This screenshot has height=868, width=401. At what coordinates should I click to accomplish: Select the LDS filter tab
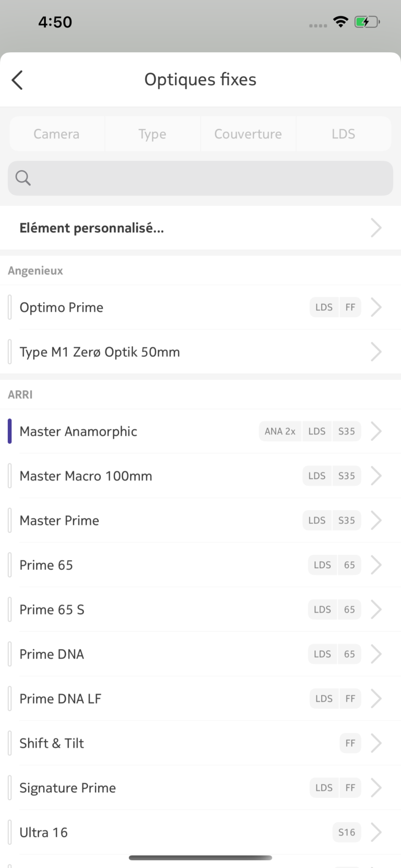coord(344,134)
